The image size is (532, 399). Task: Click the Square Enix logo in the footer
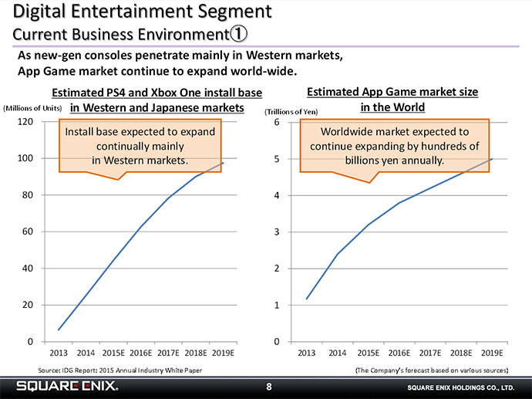coord(67,386)
